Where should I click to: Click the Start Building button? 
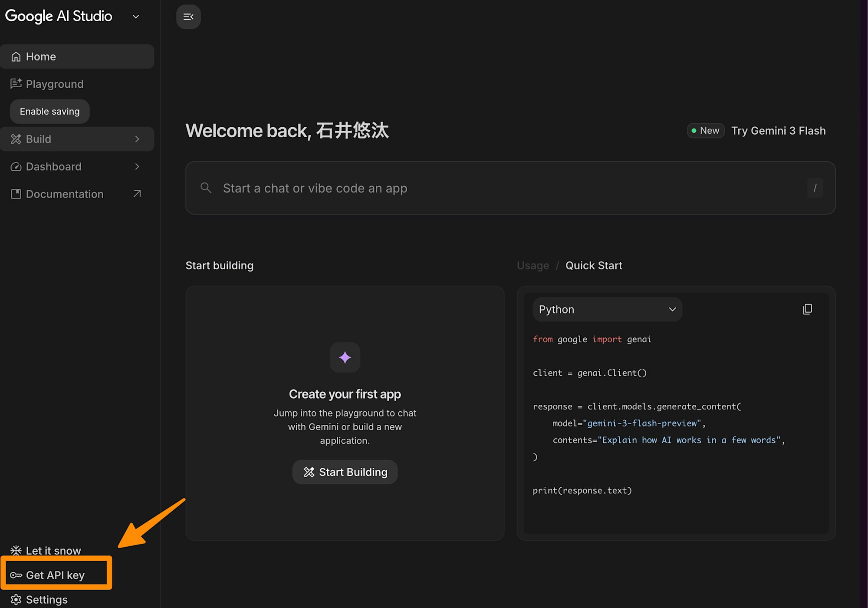[x=345, y=472]
